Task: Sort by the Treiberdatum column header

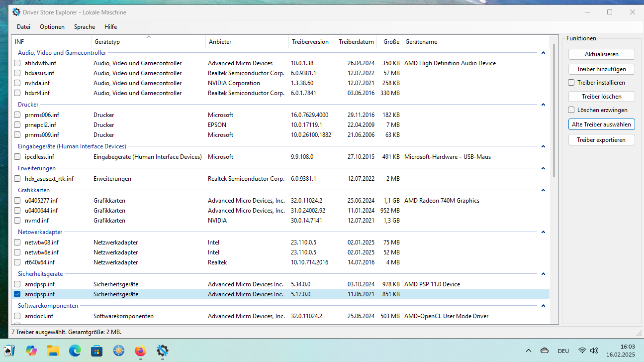Action: (x=356, y=42)
